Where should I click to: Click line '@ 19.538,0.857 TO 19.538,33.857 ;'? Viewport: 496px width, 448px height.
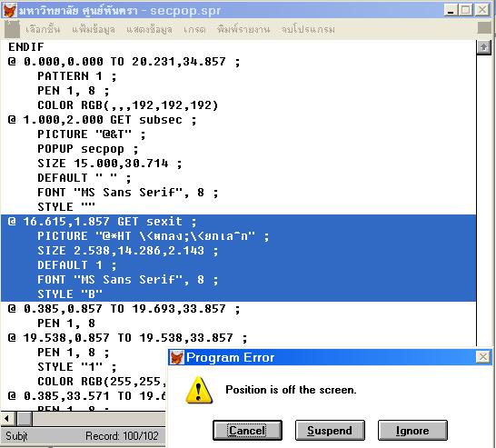pyautogui.click(x=127, y=338)
